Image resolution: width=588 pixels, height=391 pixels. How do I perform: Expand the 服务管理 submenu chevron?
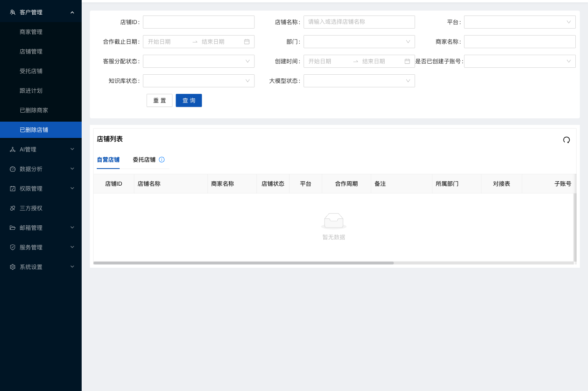(x=72, y=247)
